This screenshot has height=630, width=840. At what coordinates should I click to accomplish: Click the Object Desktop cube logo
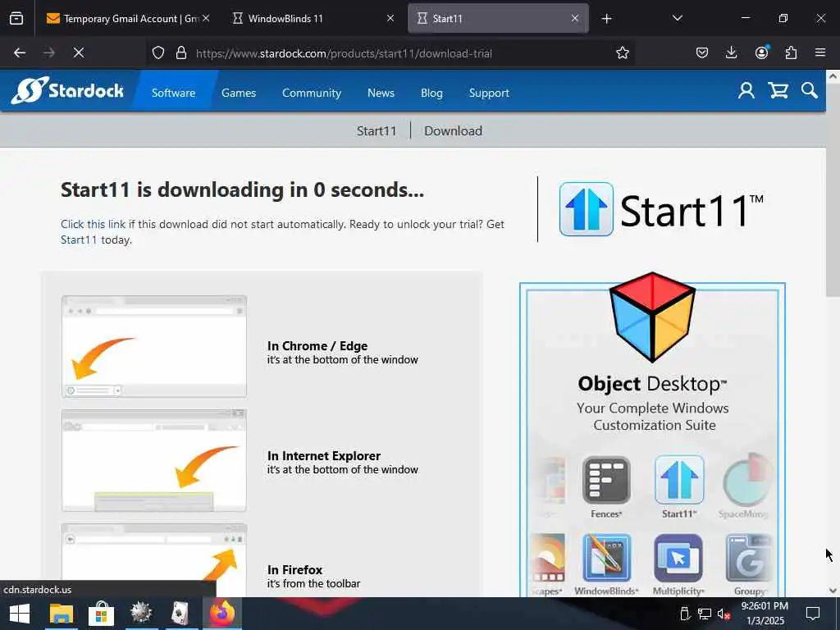tap(652, 317)
